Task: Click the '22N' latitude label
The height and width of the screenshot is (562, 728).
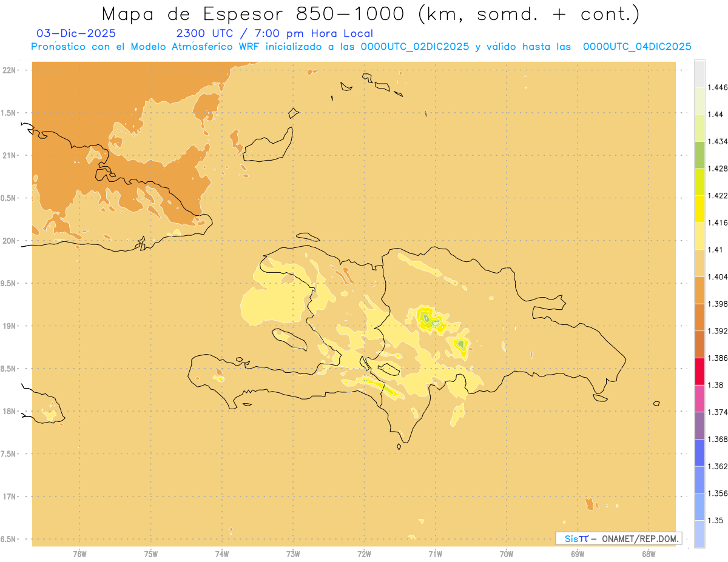Action: (9, 70)
